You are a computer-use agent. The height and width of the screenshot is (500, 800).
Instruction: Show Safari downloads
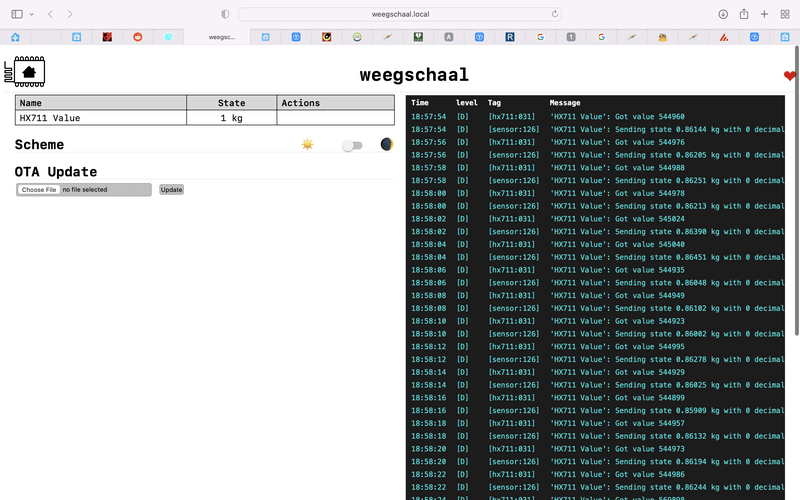pyautogui.click(x=723, y=14)
